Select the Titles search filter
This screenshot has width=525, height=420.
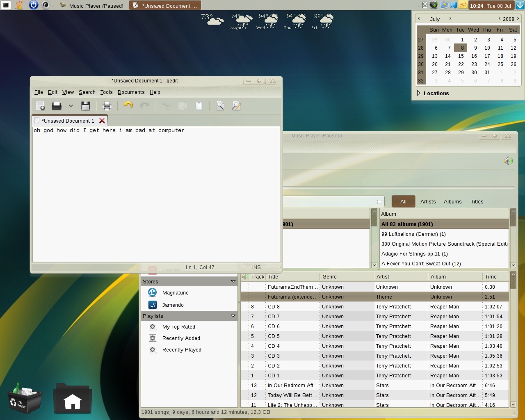[x=477, y=201]
